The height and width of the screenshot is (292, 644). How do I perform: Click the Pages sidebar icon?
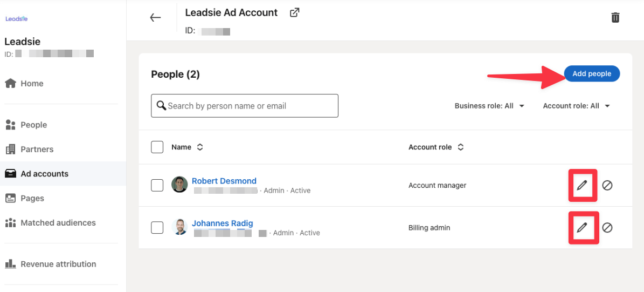11,198
